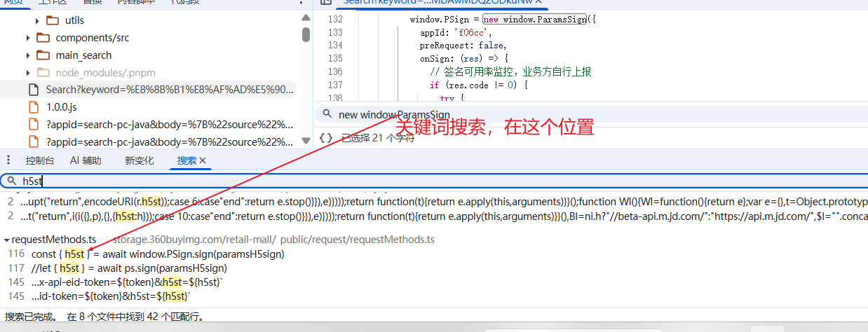The width and height of the screenshot is (868, 332).
Task: Click line number 134 in code gutter
Action: [335, 46]
